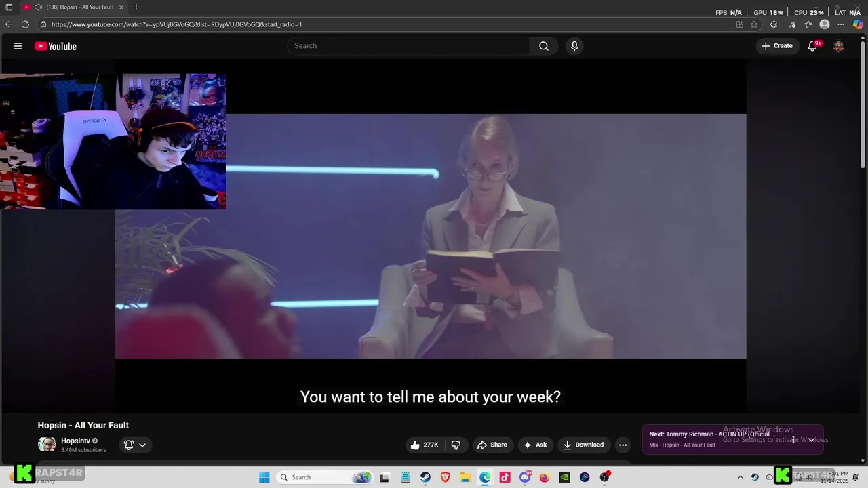Open the Windows Start menu
The image size is (868, 488).
click(264, 477)
